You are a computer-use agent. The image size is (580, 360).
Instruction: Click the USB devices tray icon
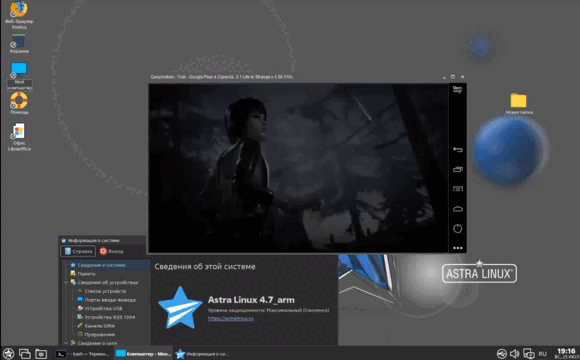[502, 354]
